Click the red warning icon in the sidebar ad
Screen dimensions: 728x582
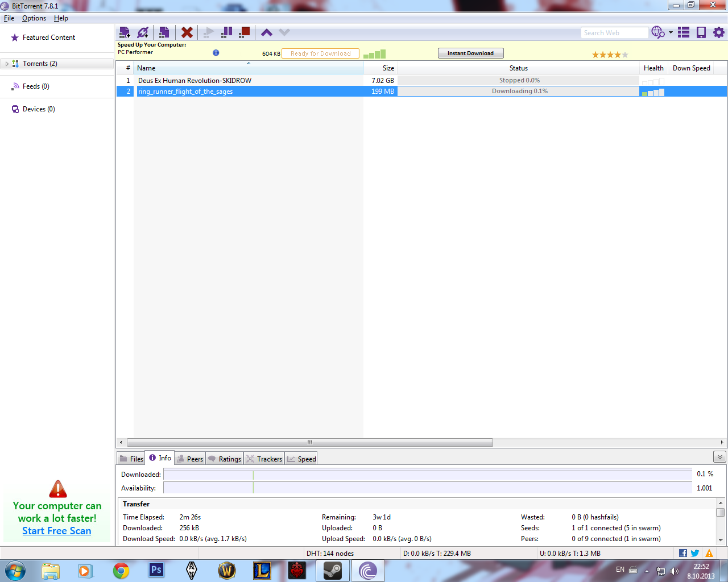point(58,489)
